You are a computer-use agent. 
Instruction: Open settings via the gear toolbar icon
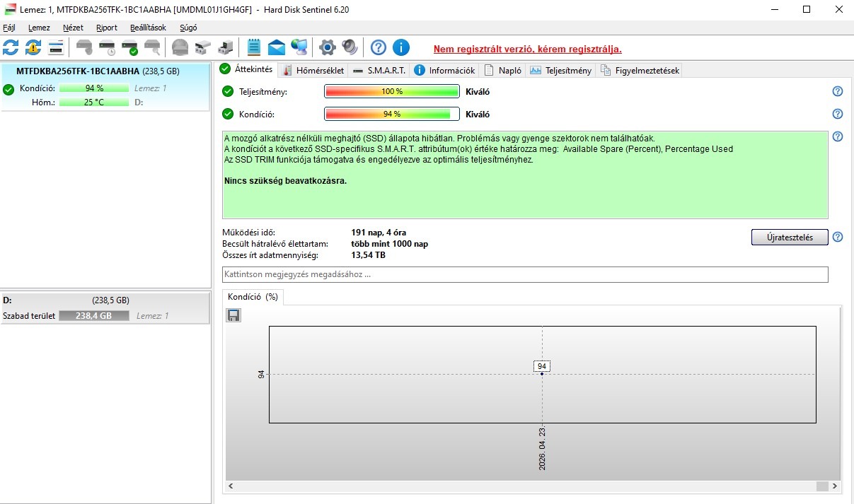(327, 47)
